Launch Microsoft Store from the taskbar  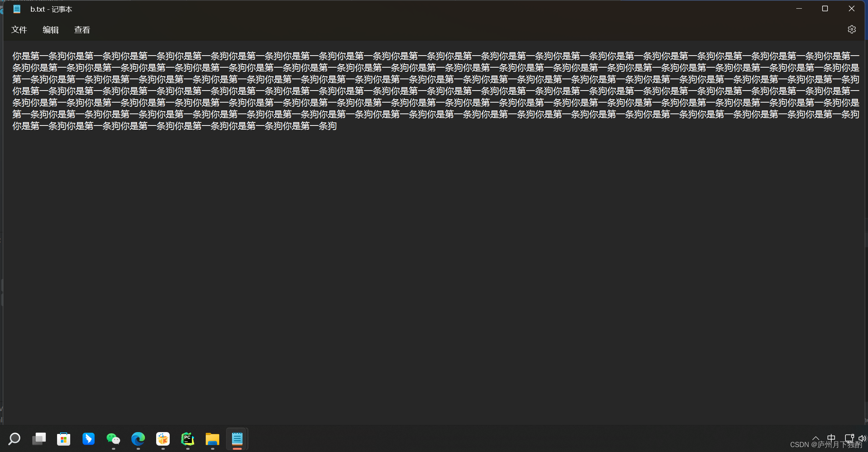click(64, 438)
